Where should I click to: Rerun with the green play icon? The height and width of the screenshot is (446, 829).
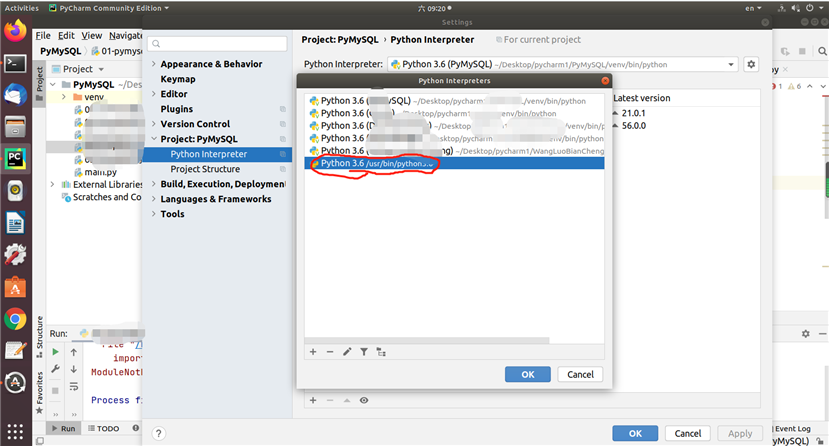click(56, 352)
